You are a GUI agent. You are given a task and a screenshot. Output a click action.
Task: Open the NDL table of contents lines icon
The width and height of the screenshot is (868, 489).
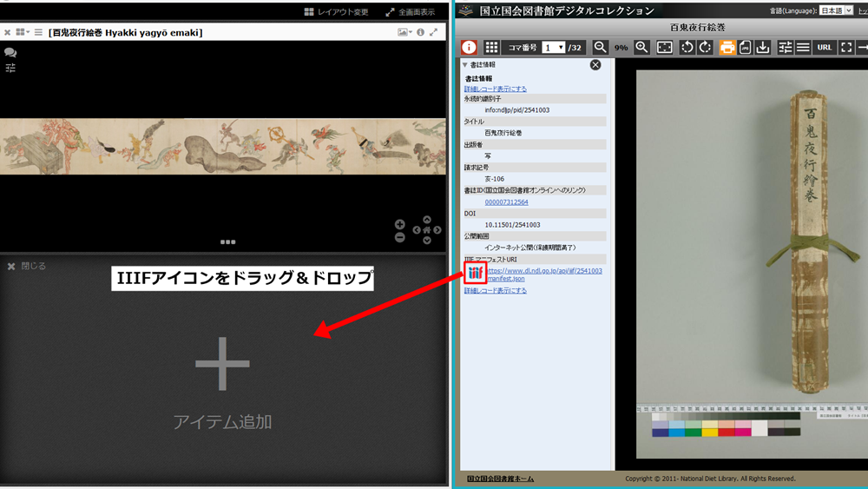pos(803,48)
